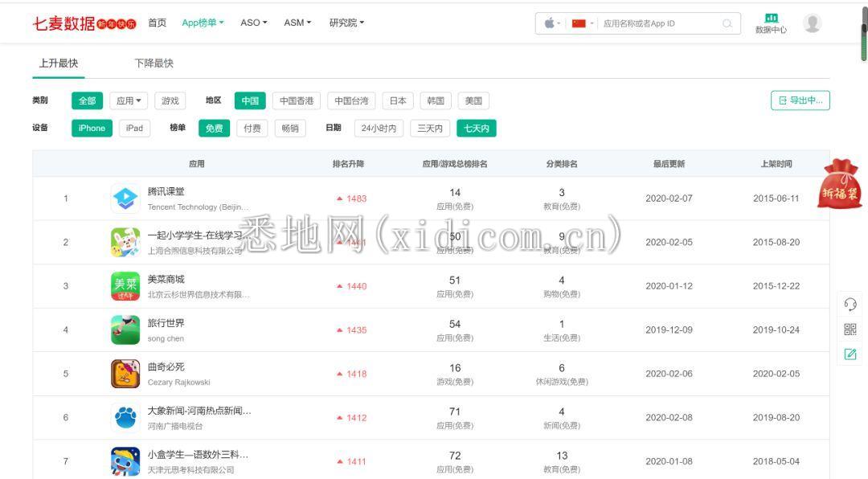The height and width of the screenshot is (479, 868).
Task: Expand the ASM dropdown menu
Action: click(297, 23)
